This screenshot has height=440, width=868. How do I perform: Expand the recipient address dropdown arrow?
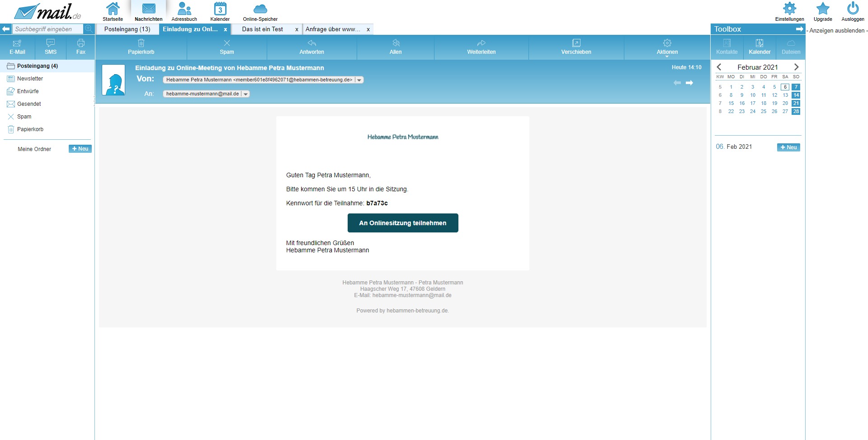pos(246,94)
